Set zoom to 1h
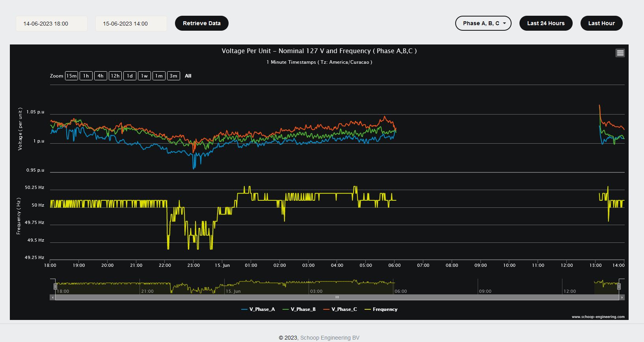The image size is (644, 342). [x=86, y=76]
